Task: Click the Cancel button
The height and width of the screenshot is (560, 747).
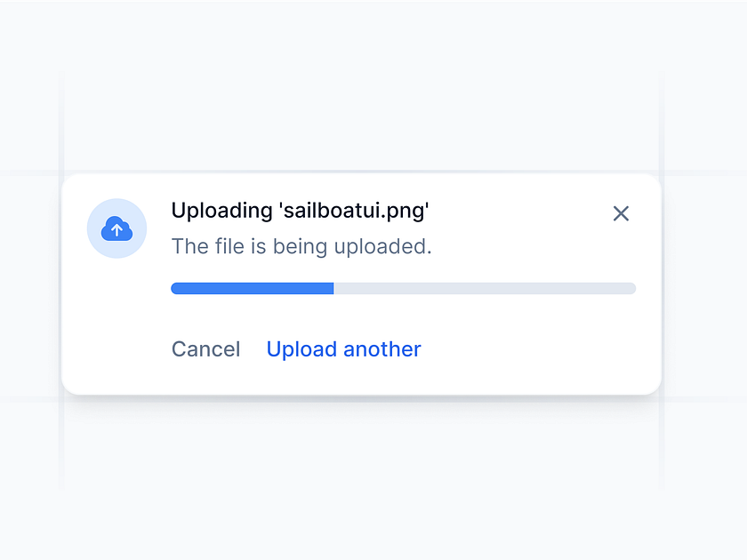Action: coord(205,349)
